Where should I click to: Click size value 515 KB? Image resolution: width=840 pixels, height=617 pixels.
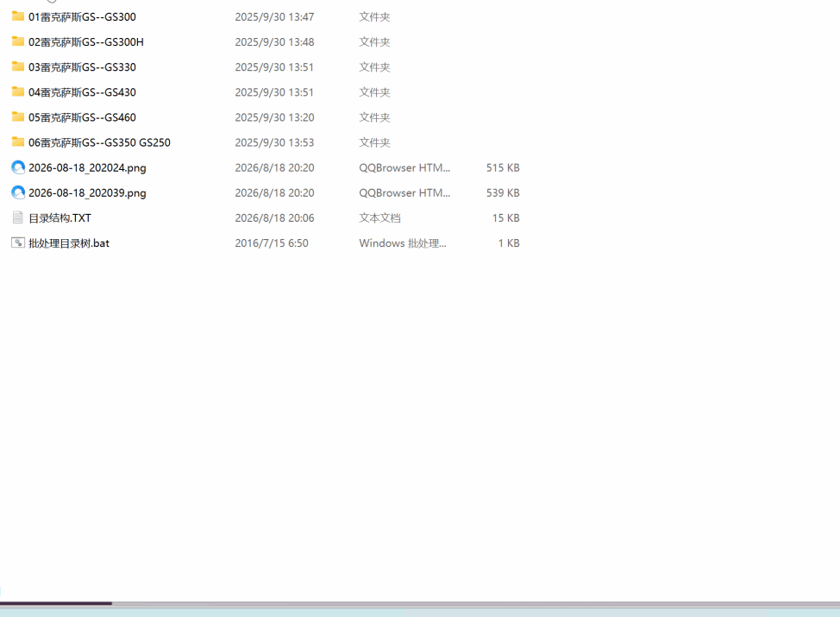[x=503, y=167]
